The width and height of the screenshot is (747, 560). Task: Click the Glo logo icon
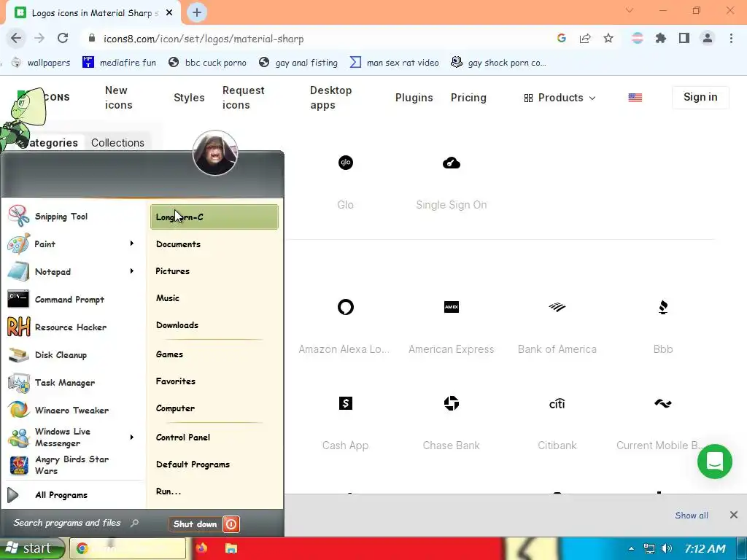[345, 163]
